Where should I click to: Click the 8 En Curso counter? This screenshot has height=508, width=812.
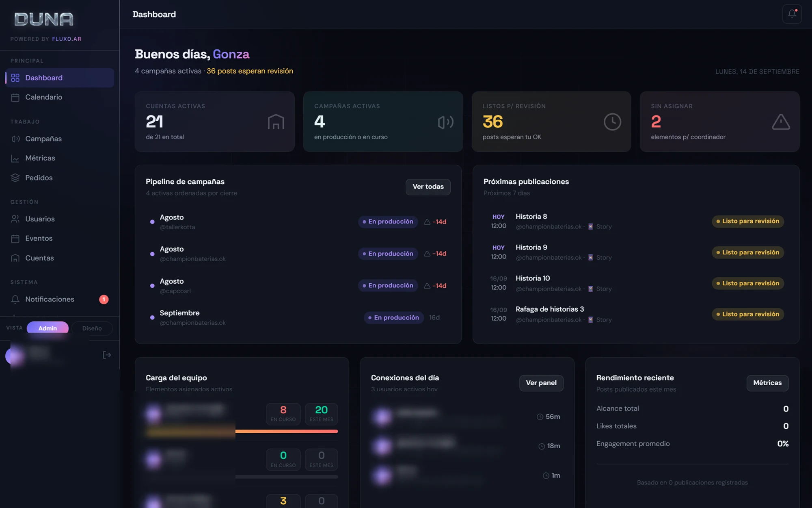pos(283,414)
